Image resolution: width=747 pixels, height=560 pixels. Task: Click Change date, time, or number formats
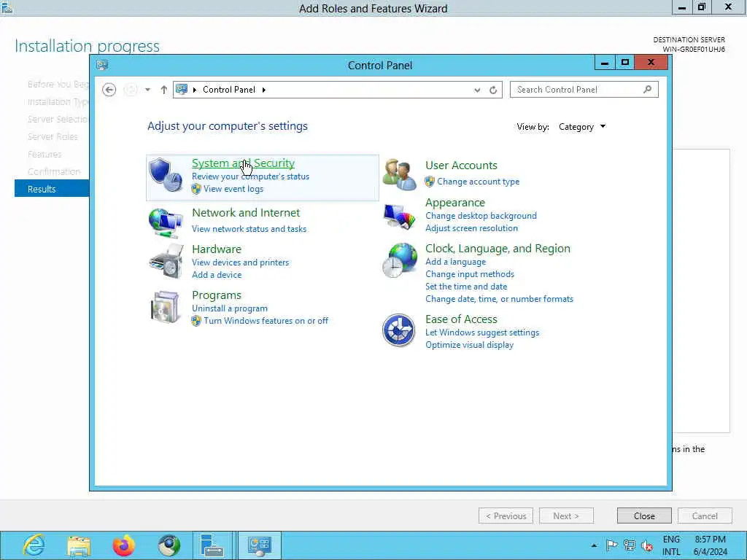[499, 298]
